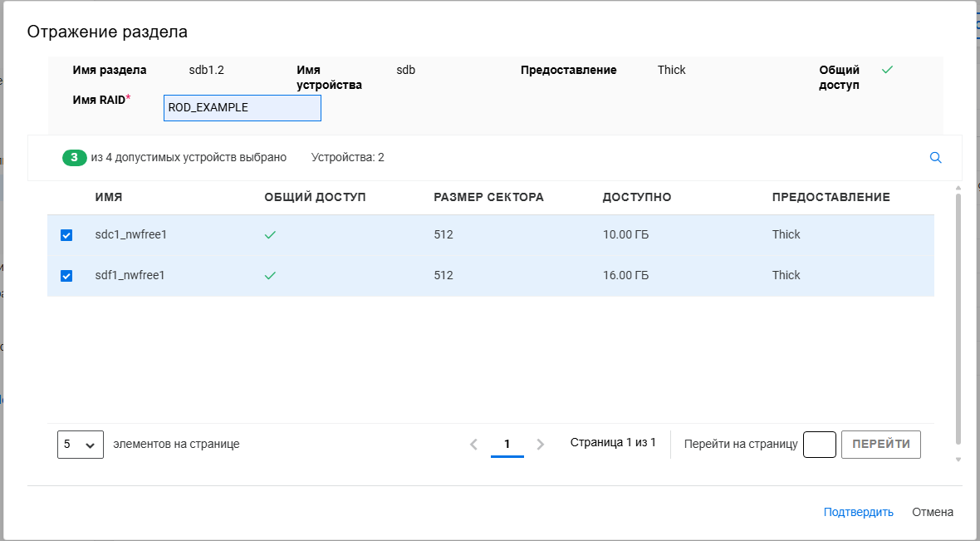Image resolution: width=980 pixels, height=541 pixels.
Task: Select page 1 in pagination
Action: click(x=507, y=444)
